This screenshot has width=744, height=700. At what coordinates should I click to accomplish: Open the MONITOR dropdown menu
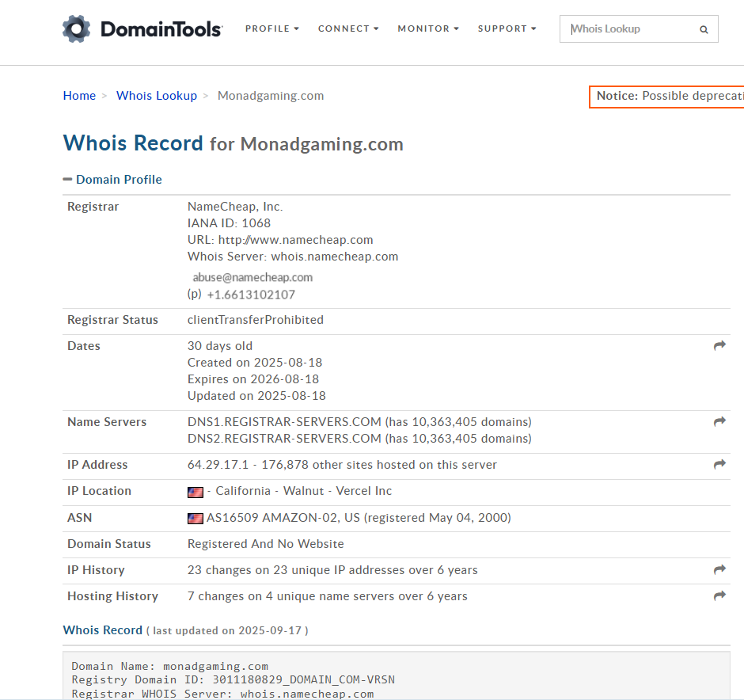click(x=428, y=29)
